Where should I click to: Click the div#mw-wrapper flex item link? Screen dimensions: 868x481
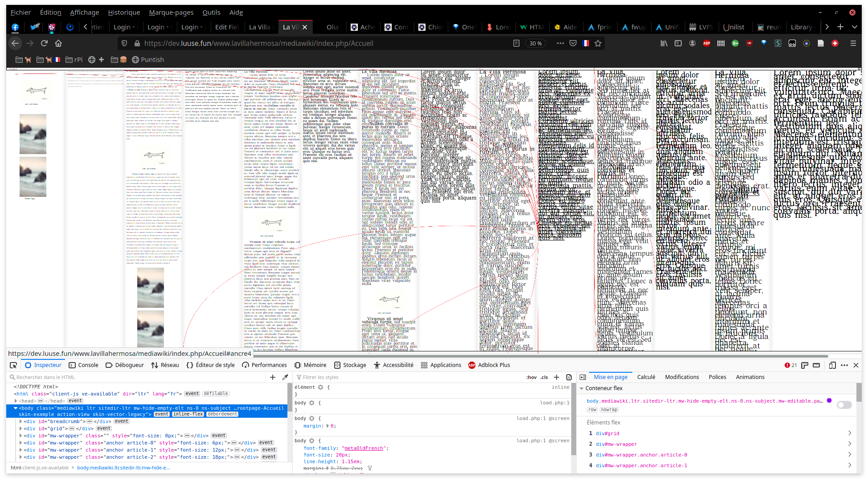616,444
